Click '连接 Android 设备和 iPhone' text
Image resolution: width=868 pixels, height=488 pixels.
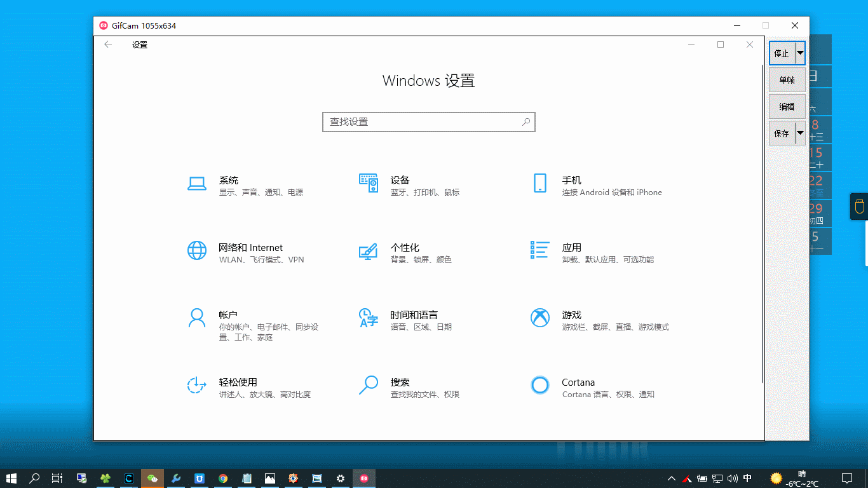612,193
